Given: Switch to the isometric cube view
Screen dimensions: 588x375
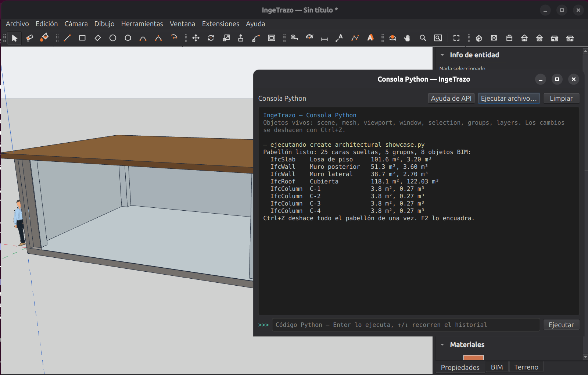Looking at the screenshot, I should click(479, 38).
